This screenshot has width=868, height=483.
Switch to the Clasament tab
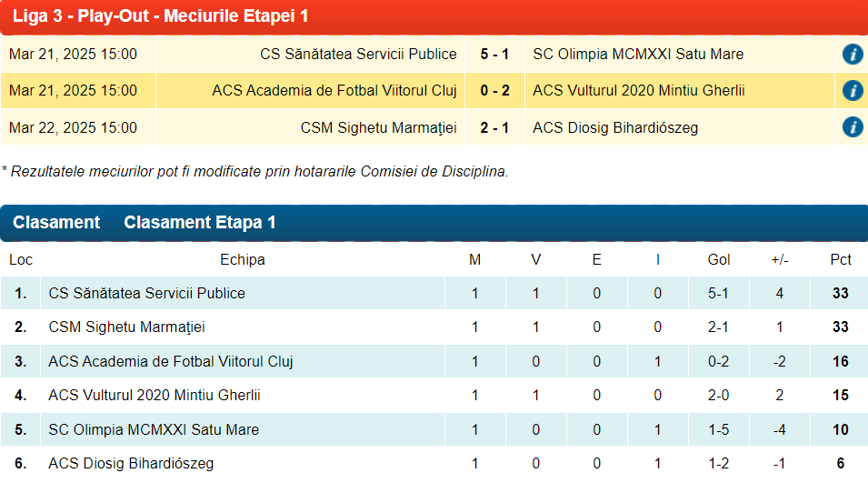click(56, 223)
